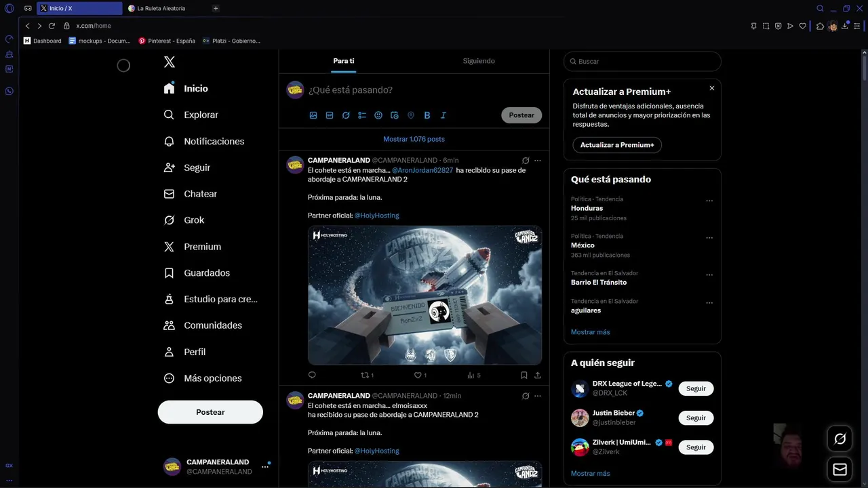Repost the first CAMPANERALAND post
868x488 pixels.
[x=367, y=375]
